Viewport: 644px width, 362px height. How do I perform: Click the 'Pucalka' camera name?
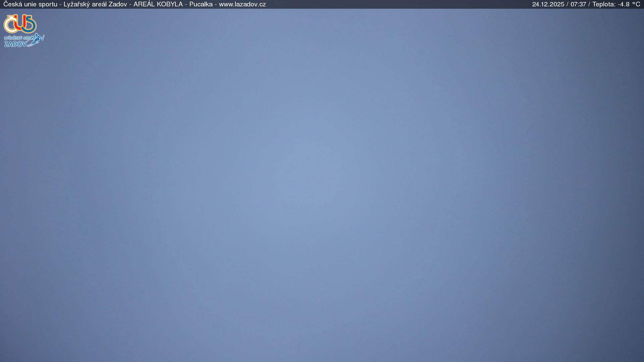coord(201,4)
